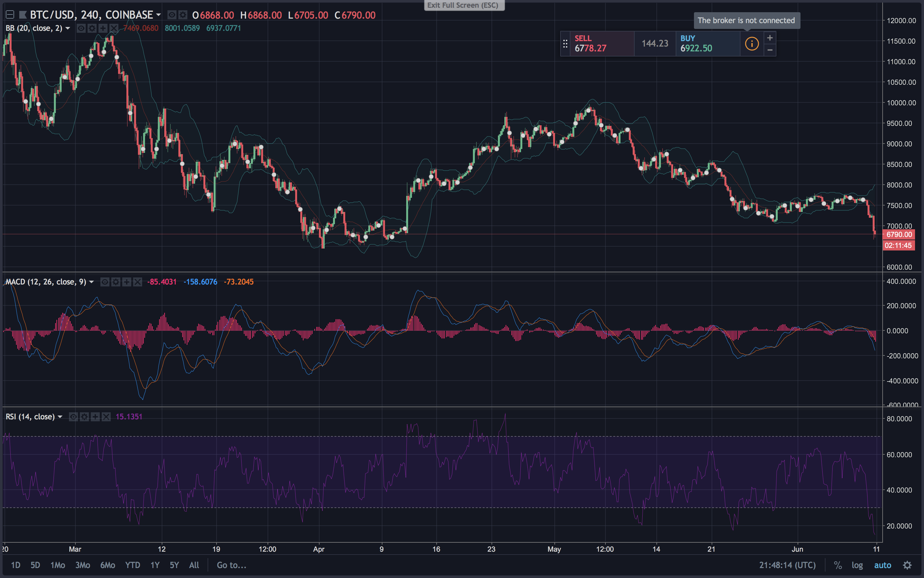Click the closing price C 6790.00 value
The height and width of the screenshot is (578, 924).
(x=355, y=15)
